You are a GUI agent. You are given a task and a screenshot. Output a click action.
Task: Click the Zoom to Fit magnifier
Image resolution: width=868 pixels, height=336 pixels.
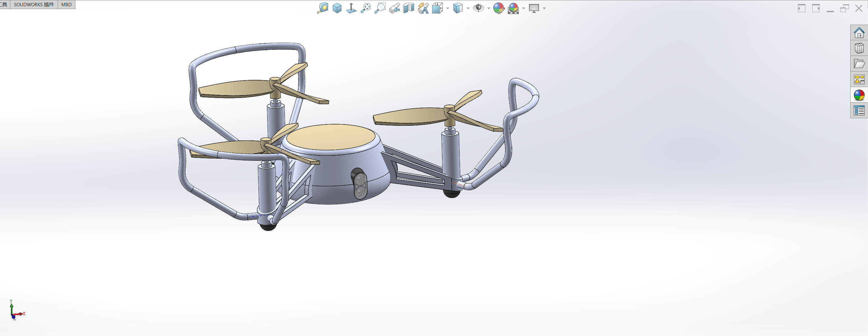(x=365, y=8)
